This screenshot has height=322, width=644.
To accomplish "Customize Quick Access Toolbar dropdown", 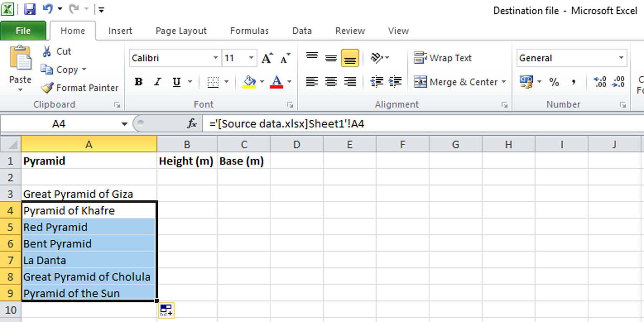I will pyautogui.click(x=101, y=9).
